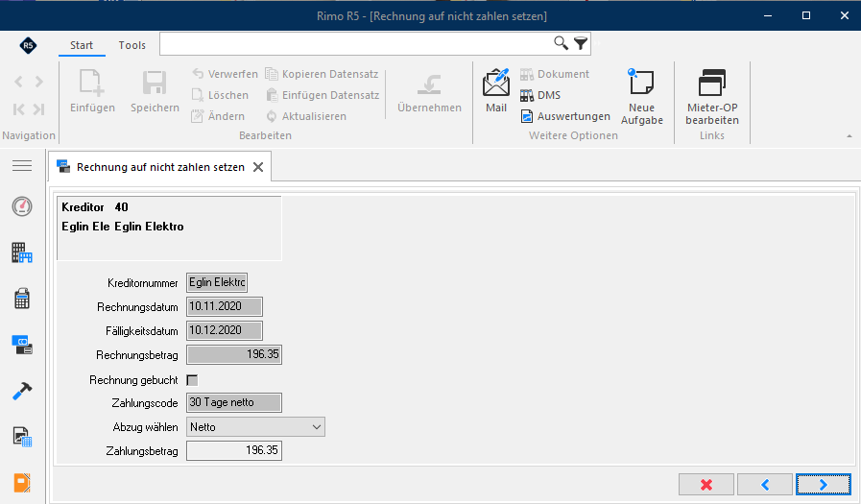The width and height of the screenshot is (861, 504).
Task: Close the 'Rechnung auf nicht zahlen setzen' tab
Action: pyautogui.click(x=258, y=167)
